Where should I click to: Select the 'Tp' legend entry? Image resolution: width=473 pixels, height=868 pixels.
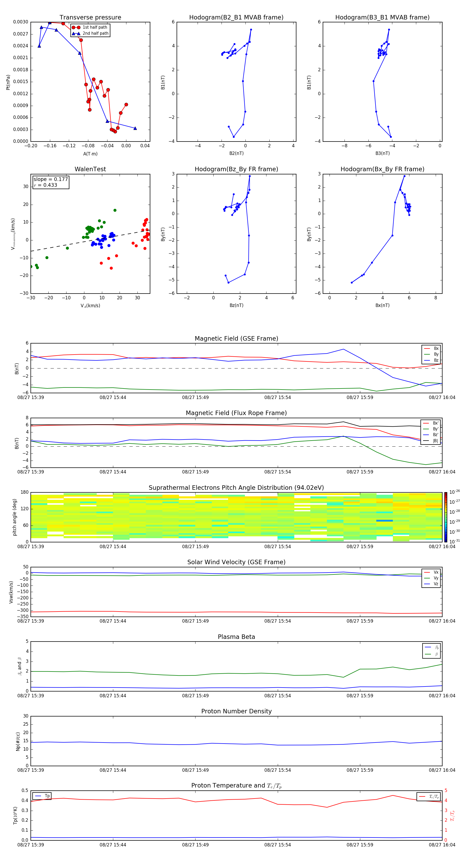(x=42, y=796)
